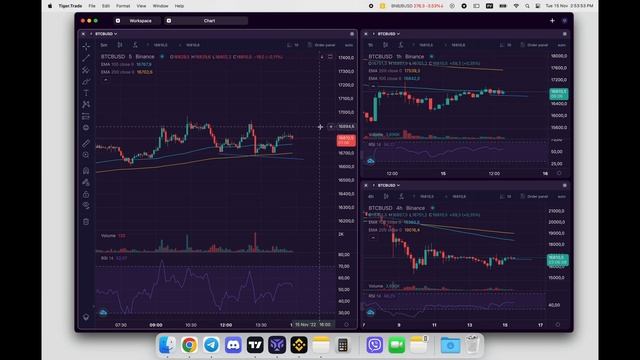Select the pattern drawing tool

click(86, 105)
